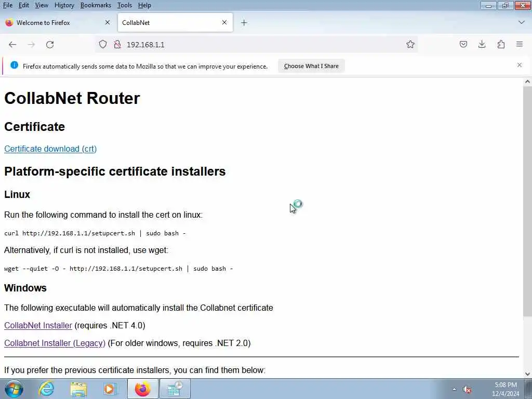The width and height of the screenshot is (532, 399).
Task: Click the Windows section heading
Action: [x=25, y=288]
